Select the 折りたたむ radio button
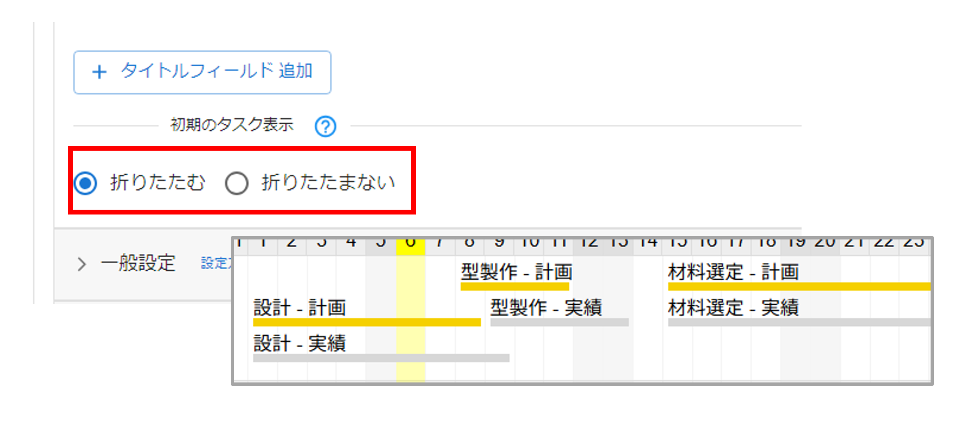Image resolution: width=980 pixels, height=429 pixels. [85, 183]
